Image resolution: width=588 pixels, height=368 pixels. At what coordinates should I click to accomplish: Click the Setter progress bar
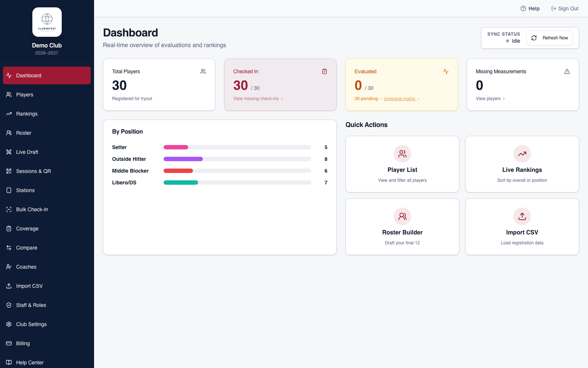[x=237, y=147]
